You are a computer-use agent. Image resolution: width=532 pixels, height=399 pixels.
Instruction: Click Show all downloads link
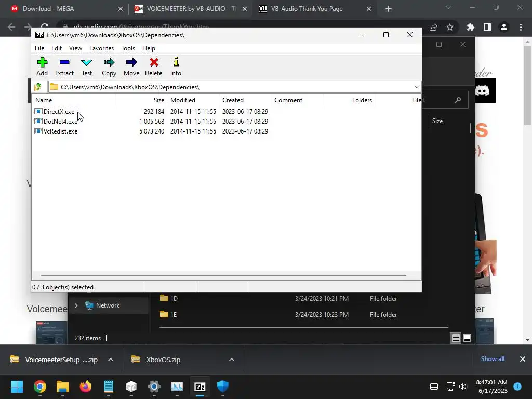[x=493, y=359]
